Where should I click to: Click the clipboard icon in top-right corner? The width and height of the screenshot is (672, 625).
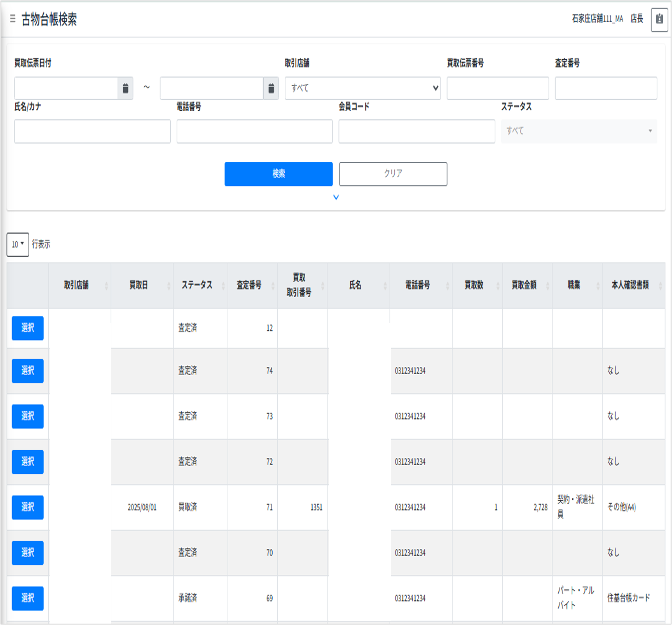(x=659, y=19)
